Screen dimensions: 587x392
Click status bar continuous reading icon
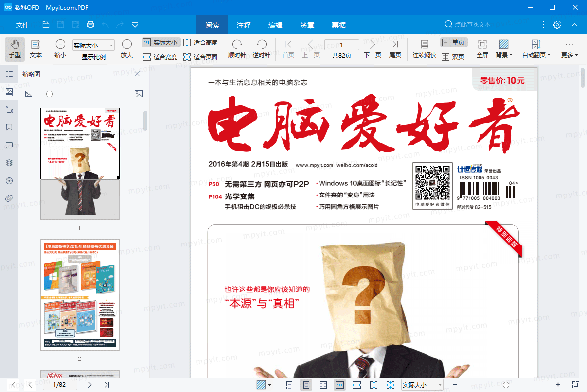pos(289,385)
